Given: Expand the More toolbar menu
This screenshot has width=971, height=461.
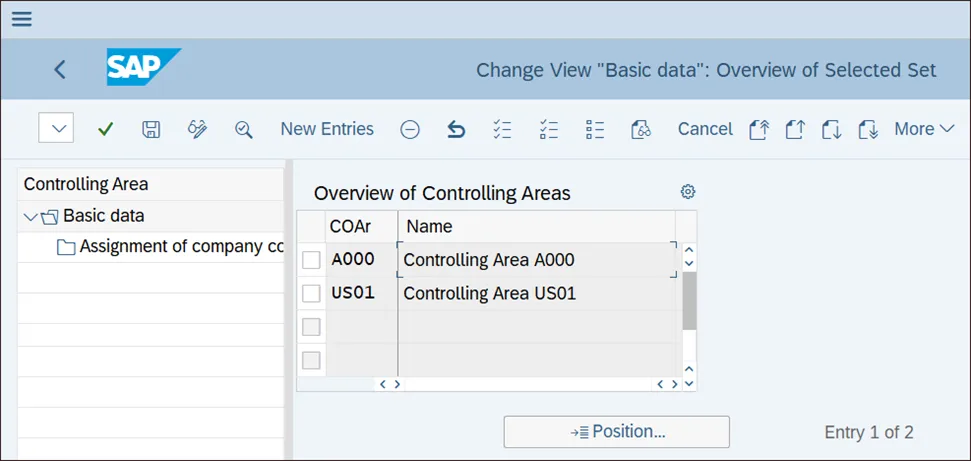Looking at the screenshot, I should pyautogui.click(x=924, y=129).
